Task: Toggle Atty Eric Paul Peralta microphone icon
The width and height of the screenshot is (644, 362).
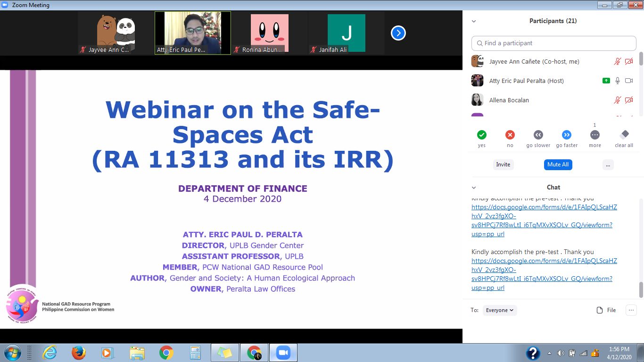Action: click(618, 81)
